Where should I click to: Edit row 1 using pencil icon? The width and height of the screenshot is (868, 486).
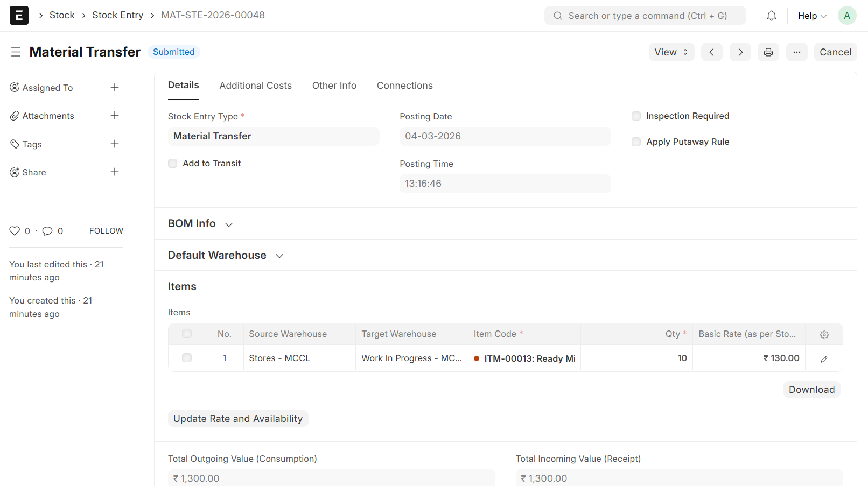[x=824, y=359]
